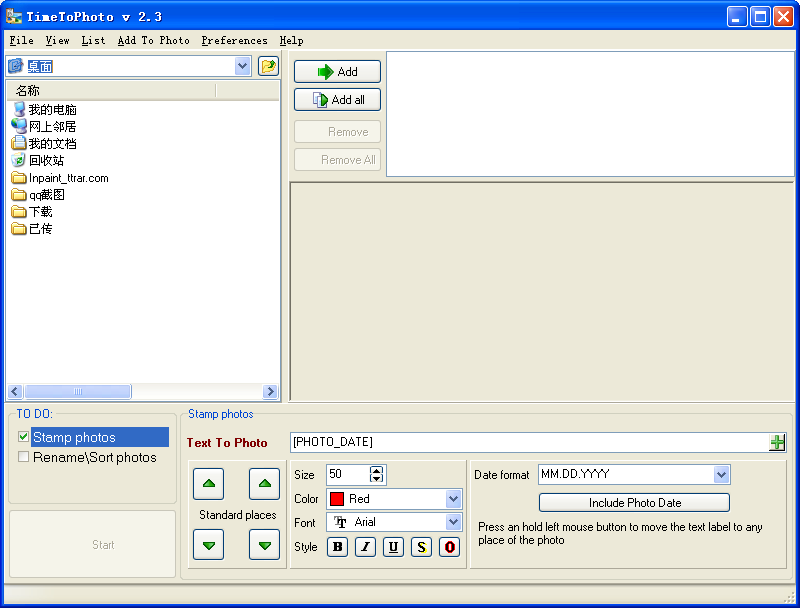Move stamp to top-right standard place

pyautogui.click(x=264, y=484)
